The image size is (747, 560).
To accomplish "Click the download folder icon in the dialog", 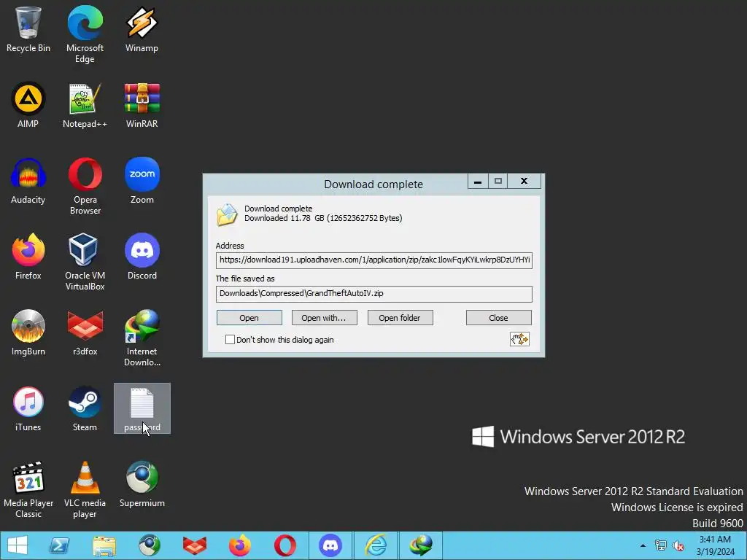I will 227,214.
